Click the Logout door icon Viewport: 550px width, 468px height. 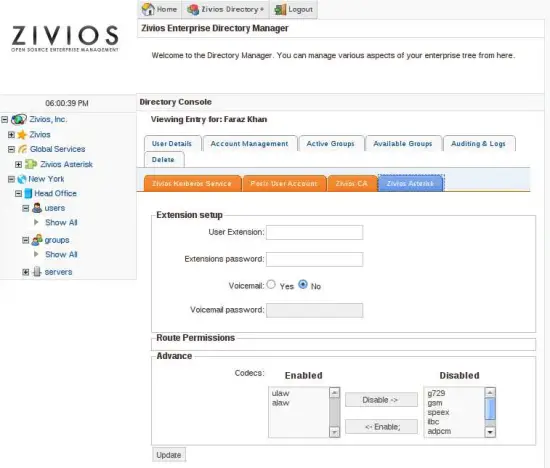[x=280, y=9]
